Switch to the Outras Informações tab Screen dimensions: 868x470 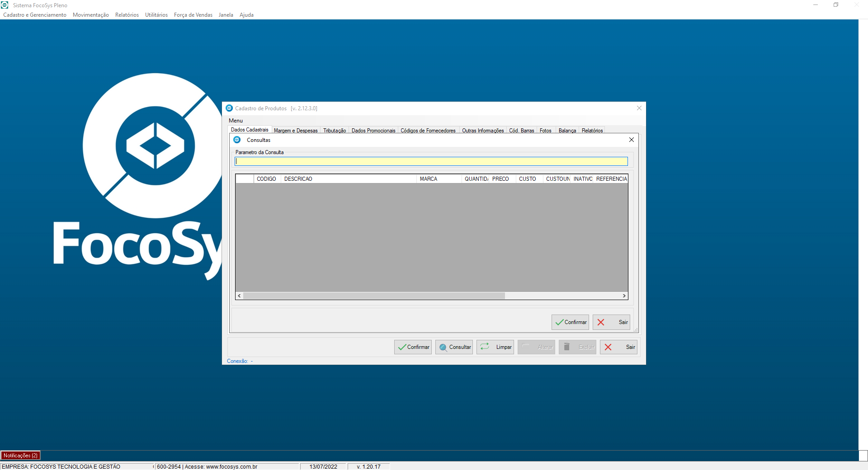point(483,131)
